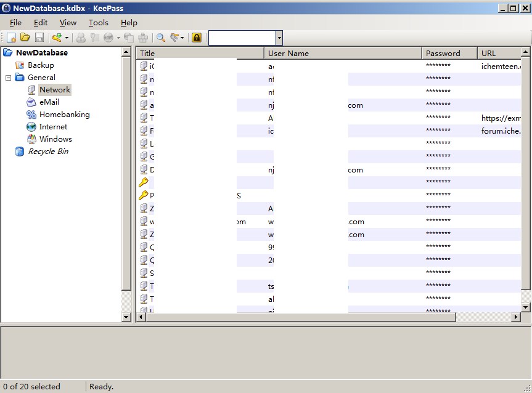Sort by the Password column header
Screen dimensions: 532x393
449,53
